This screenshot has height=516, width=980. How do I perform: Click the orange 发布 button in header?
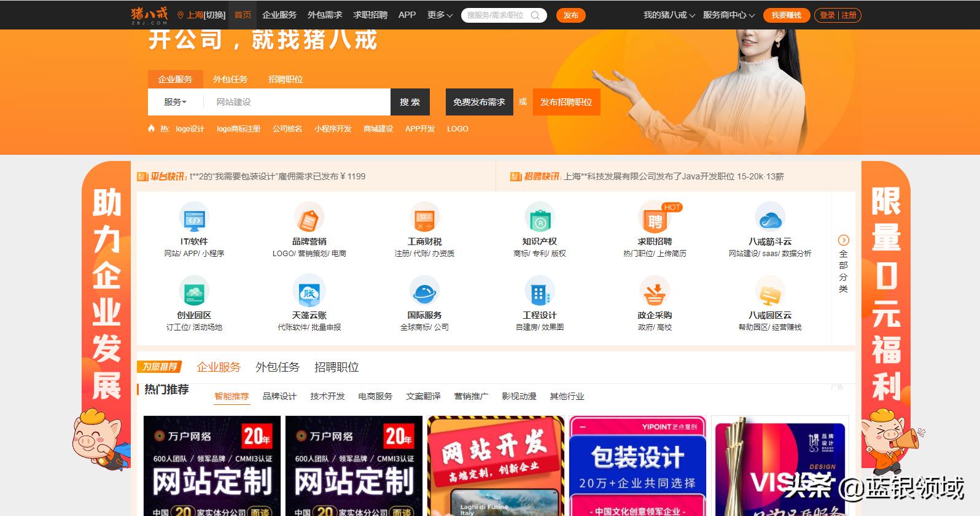coord(570,15)
